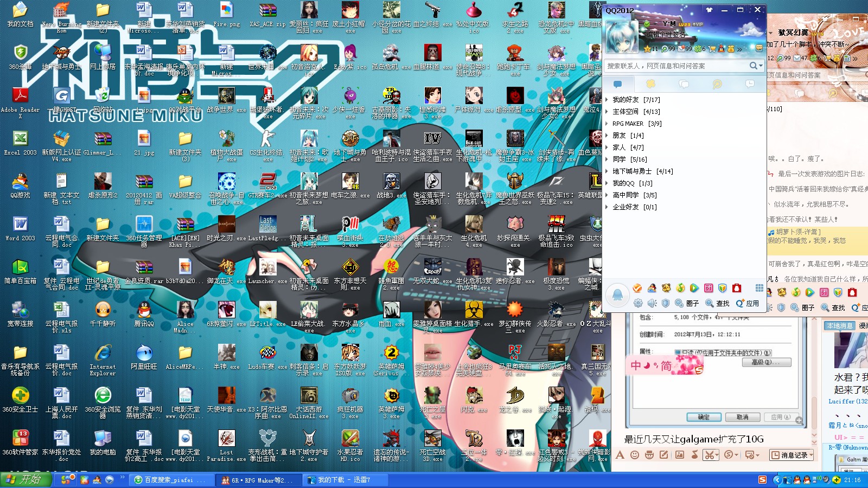Open the font settings A icon in chat toolbar
868x488 pixels.
pos(620,455)
